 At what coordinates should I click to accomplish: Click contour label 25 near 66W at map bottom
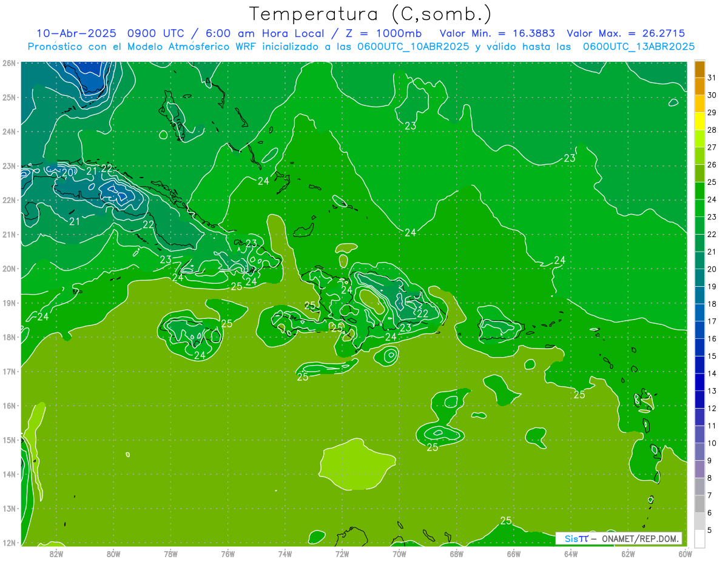coord(506,521)
